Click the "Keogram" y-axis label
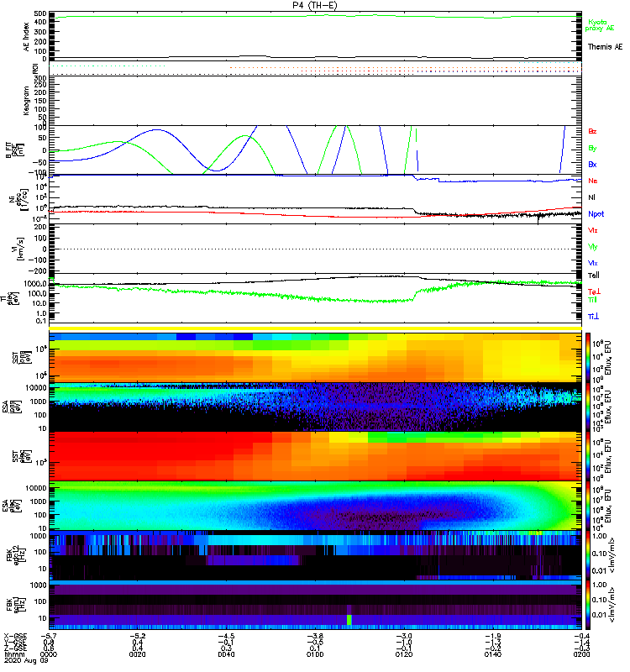 tap(26, 100)
